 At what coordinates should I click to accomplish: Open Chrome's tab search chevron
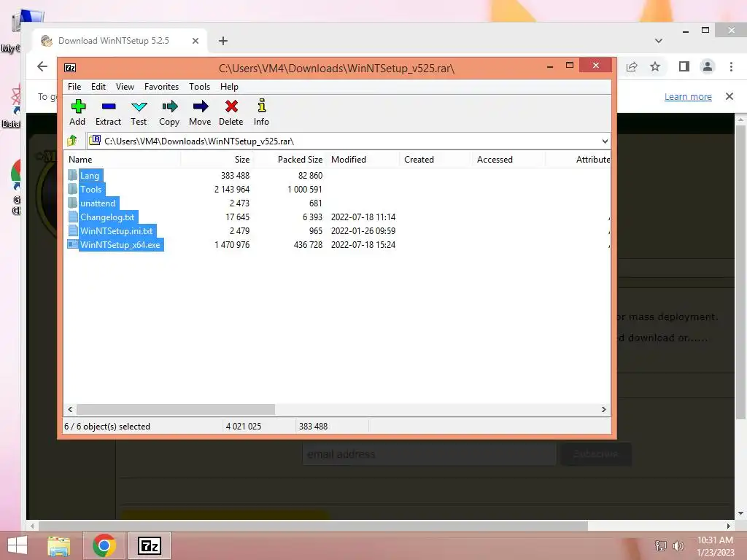click(x=659, y=41)
